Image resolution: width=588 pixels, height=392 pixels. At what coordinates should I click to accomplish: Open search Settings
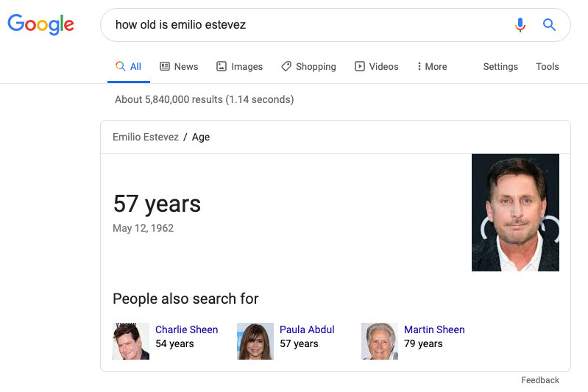tap(500, 67)
